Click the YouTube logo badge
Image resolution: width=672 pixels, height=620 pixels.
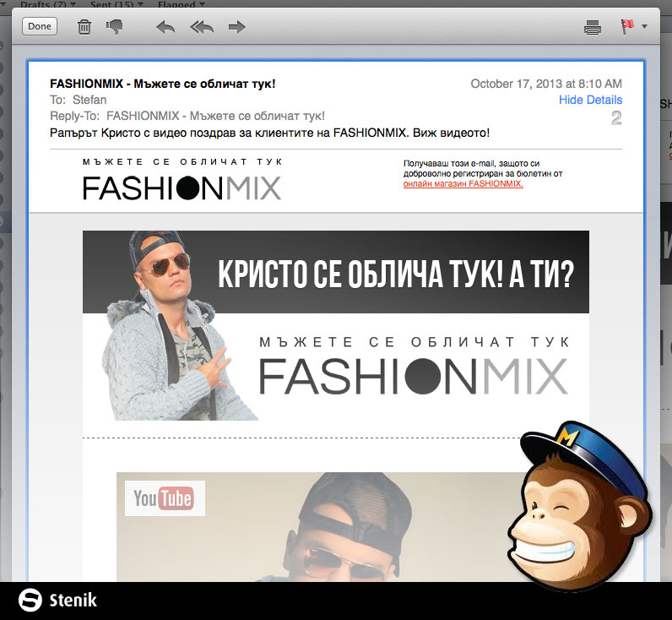(x=165, y=498)
